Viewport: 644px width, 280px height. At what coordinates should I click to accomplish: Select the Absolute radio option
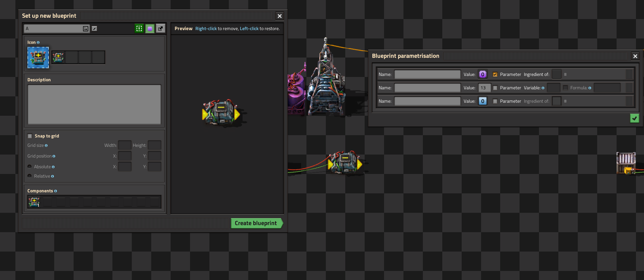[29, 167]
